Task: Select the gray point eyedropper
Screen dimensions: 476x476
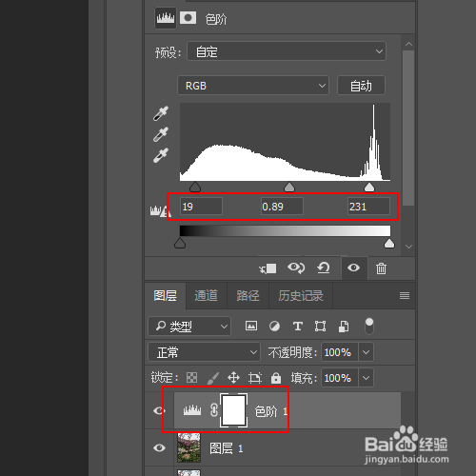Action: tap(161, 134)
